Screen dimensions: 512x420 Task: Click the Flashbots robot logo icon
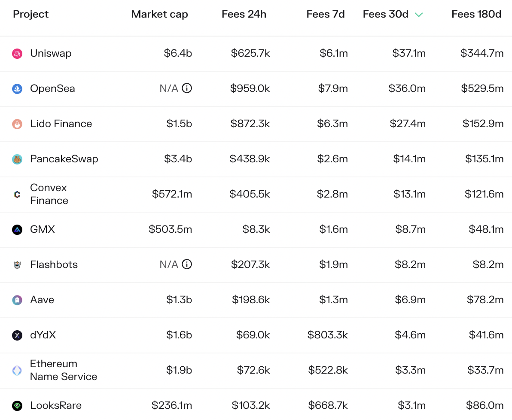tap(17, 265)
